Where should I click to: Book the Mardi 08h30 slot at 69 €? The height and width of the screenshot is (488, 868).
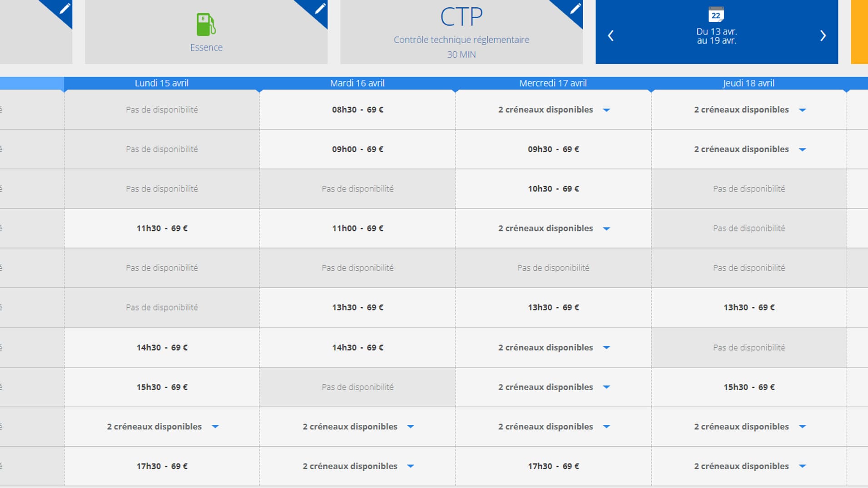(357, 110)
